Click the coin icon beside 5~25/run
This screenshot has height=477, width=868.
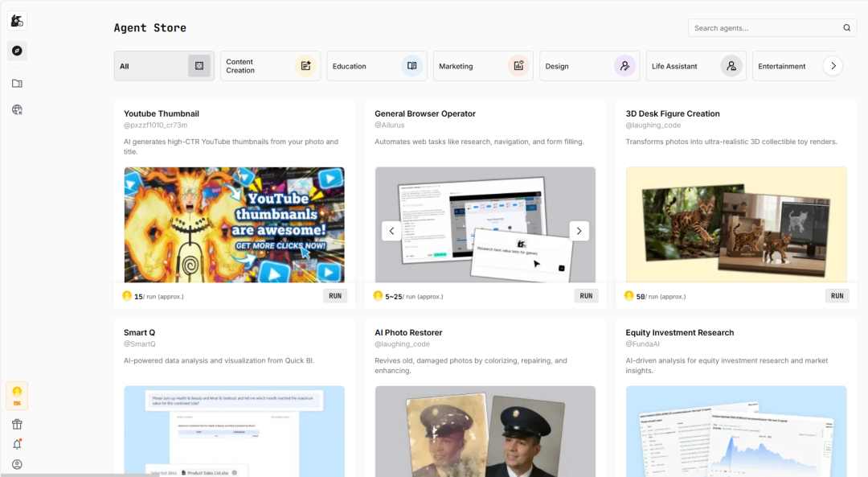(378, 296)
